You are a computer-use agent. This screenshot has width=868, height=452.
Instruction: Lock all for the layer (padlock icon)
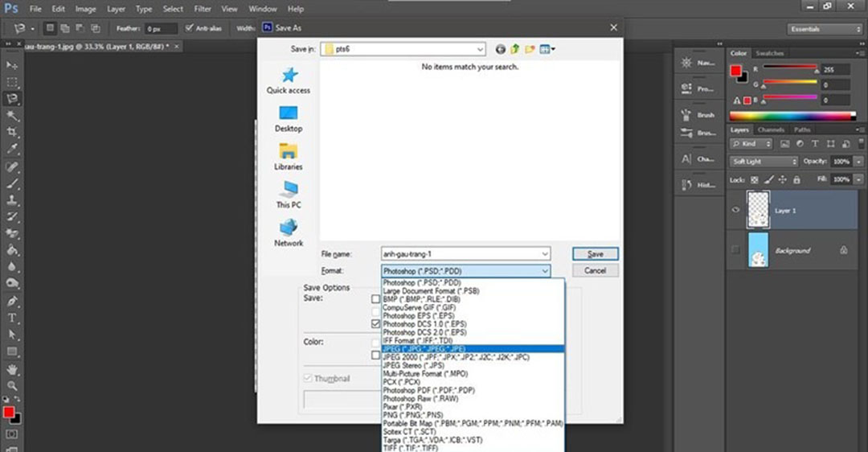click(796, 179)
